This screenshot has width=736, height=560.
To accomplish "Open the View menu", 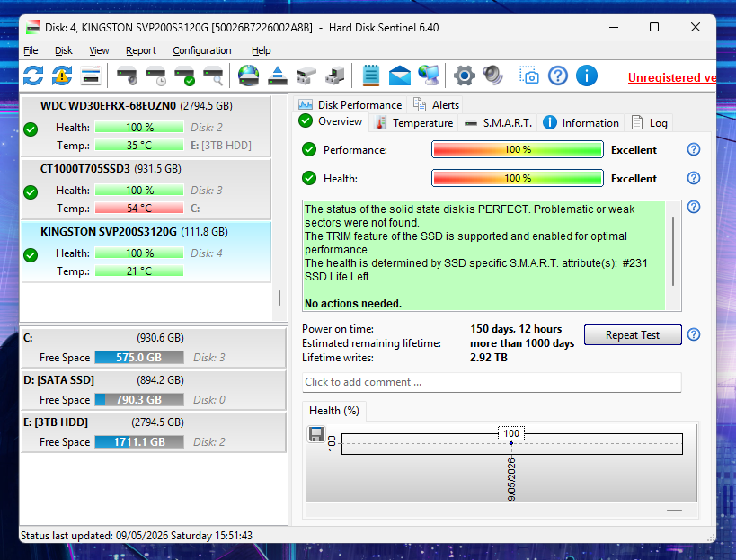I will coord(99,50).
